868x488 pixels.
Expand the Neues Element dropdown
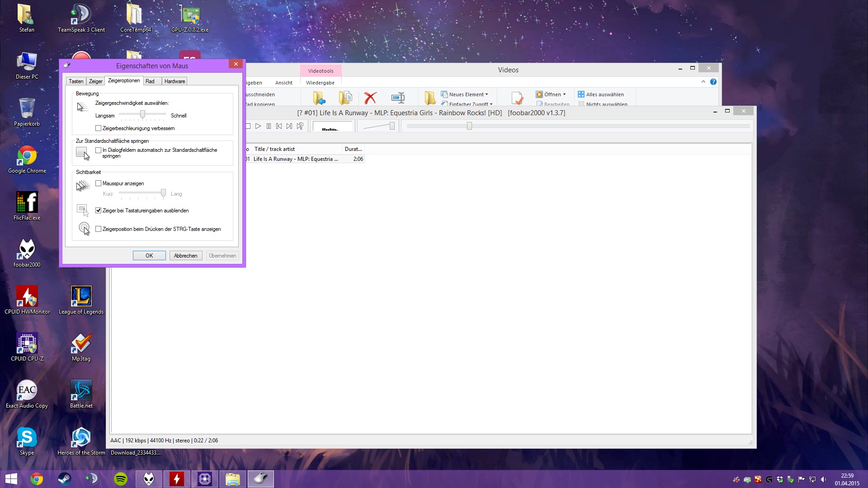tap(486, 94)
